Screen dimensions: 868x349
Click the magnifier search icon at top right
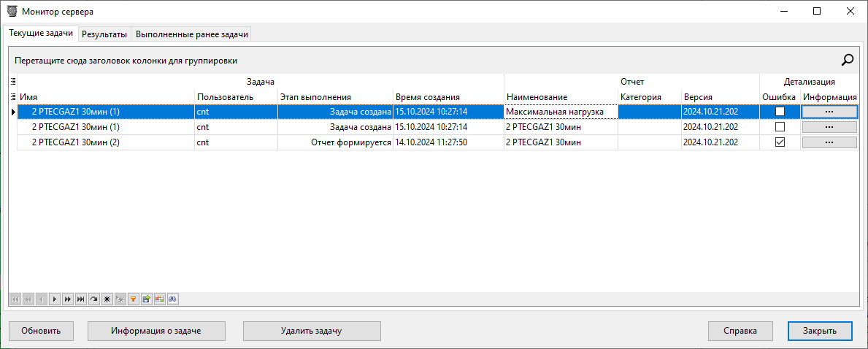click(847, 61)
